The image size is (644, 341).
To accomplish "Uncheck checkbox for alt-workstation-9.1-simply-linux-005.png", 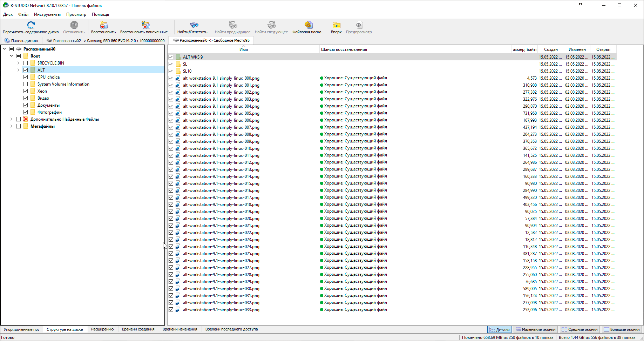I will coord(171,113).
